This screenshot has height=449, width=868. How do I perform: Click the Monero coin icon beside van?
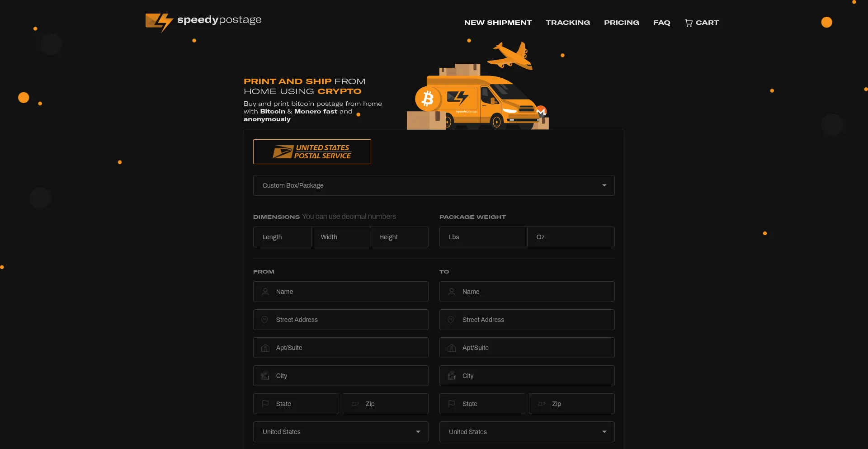541,111
